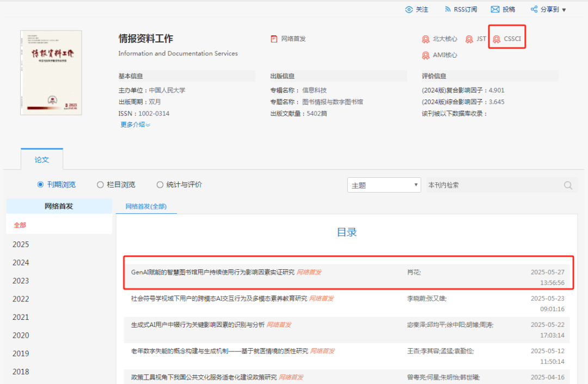Click the CSSCI badge icon
588x384 pixels.
[x=497, y=39]
